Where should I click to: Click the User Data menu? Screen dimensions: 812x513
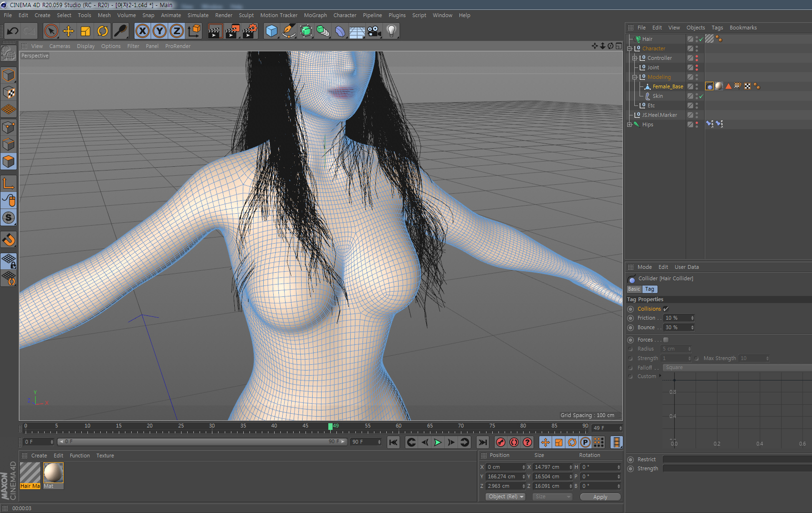click(x=687, y=267)
